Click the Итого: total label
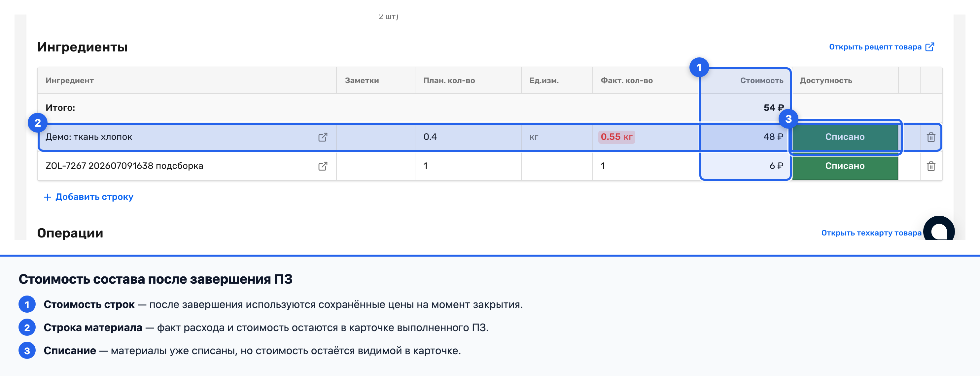980x376 pixels. [60, 108]
